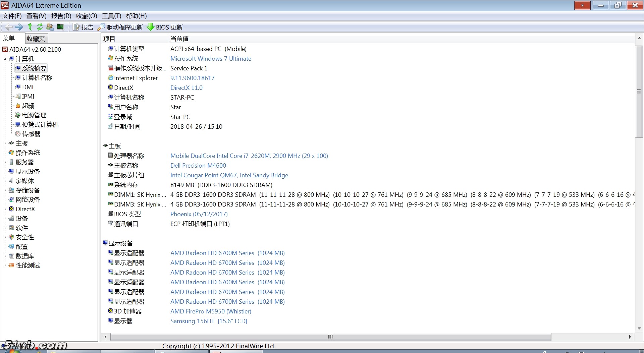Click the horizontal scrollbar thumb at bottom
Image resolution: width=644 pixels, height=353 pixels.
(x=330, y=337)
